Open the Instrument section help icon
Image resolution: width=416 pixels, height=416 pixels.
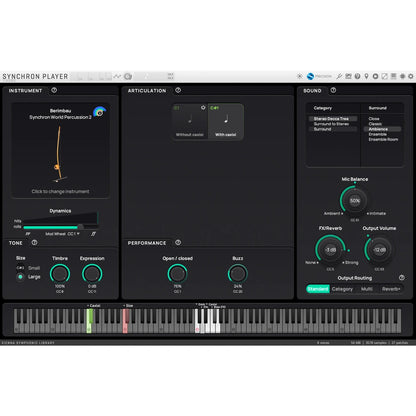click(54, 90)
